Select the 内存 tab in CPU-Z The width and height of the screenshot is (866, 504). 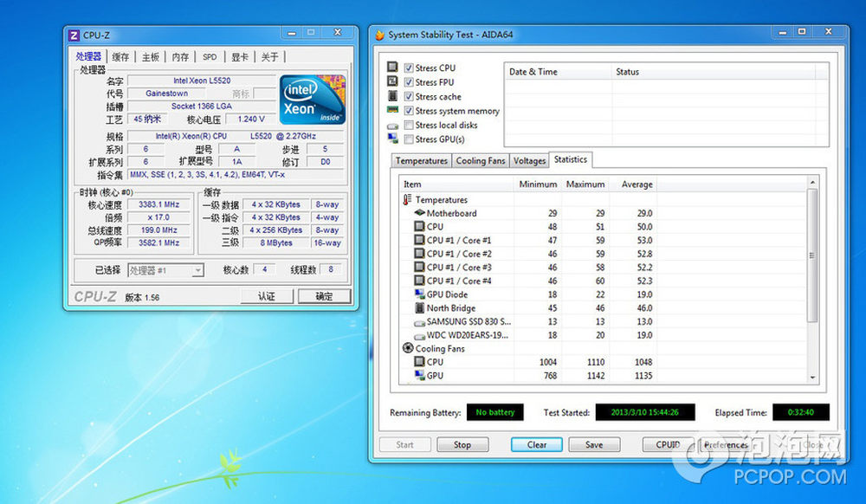(x=180, y=57)
